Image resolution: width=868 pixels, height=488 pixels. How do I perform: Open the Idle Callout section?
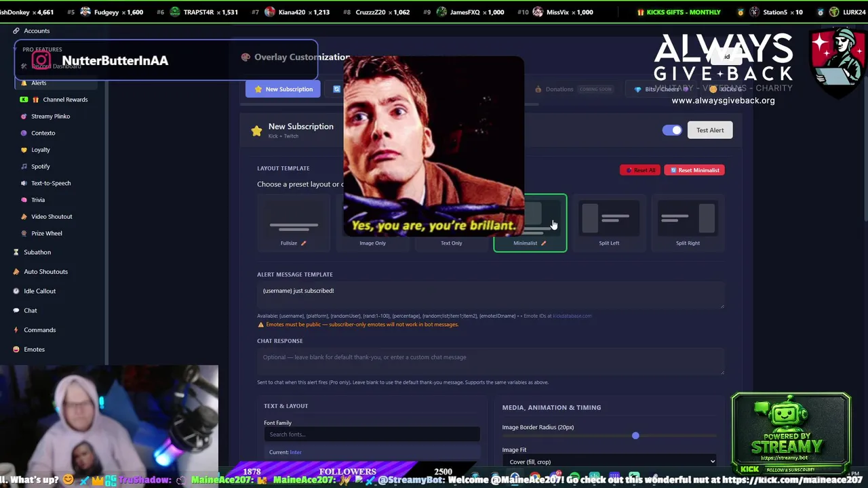pos(39,291)
